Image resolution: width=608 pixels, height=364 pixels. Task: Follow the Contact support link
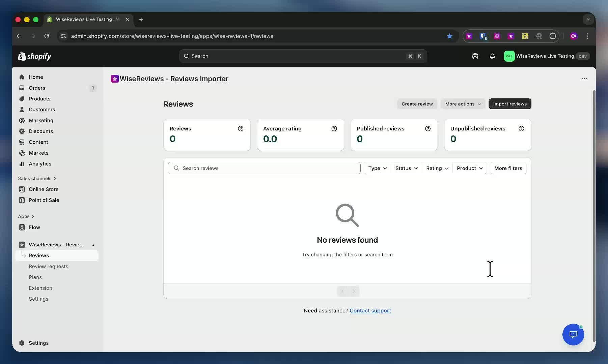(370, 310)
